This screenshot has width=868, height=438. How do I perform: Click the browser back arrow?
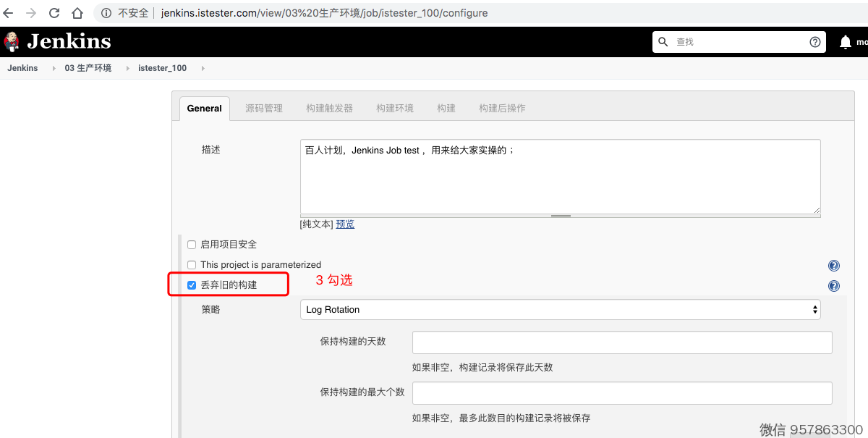tap(9, 13)
